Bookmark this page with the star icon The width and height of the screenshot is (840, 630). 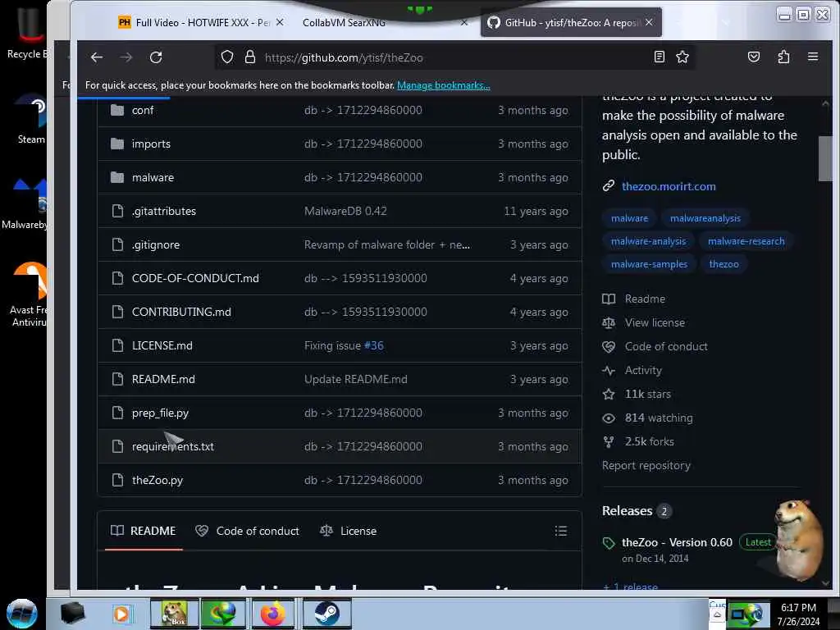pyautogui.click(x=682, y=57)
